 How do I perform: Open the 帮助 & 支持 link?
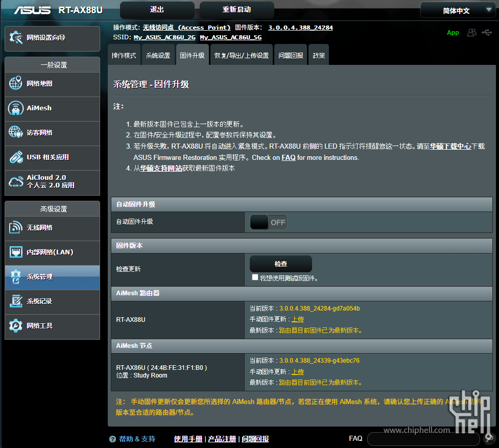point(137,439)
